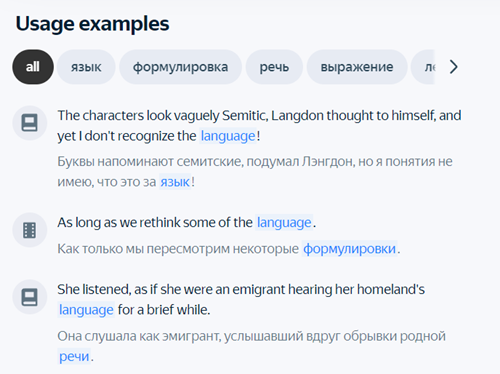
Task: Click the book icon beside the Langdon example
Action: pyautogui.click(x=30, y=123)
